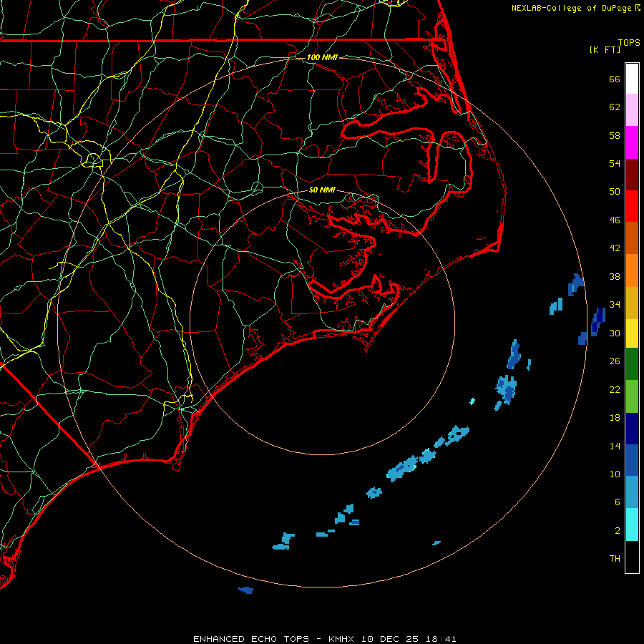Pick the burnt orange legend swatch

tap(632, 238)
